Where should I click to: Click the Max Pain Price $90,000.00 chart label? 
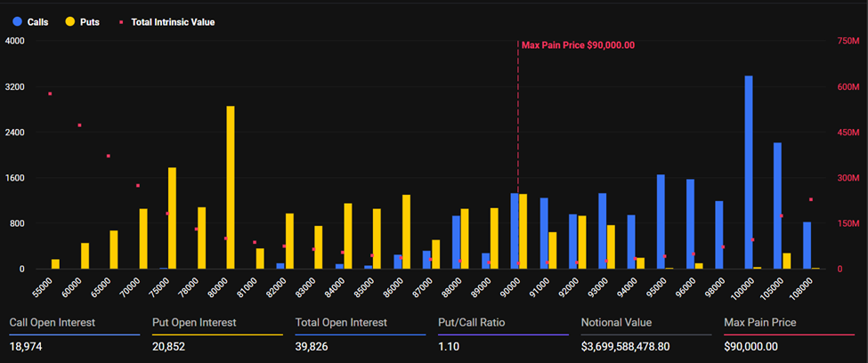tap(578, 44)
